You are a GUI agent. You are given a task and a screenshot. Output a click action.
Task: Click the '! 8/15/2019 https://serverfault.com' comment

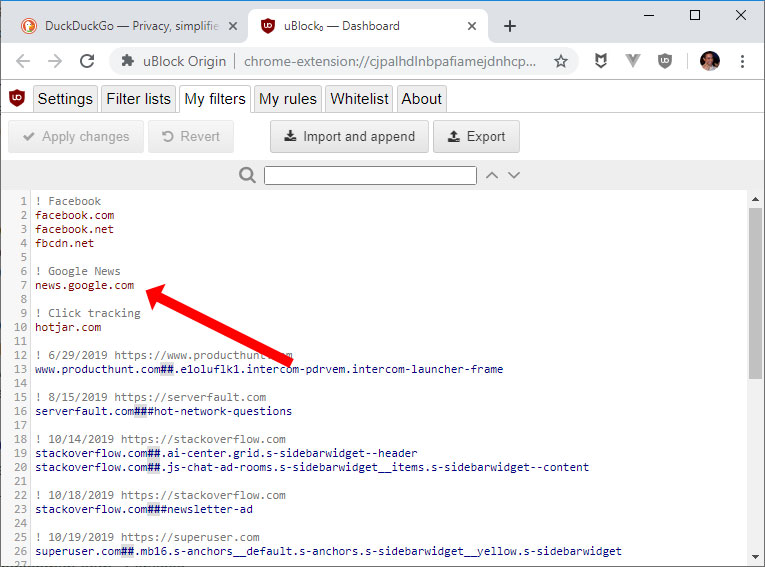(151, 397)
